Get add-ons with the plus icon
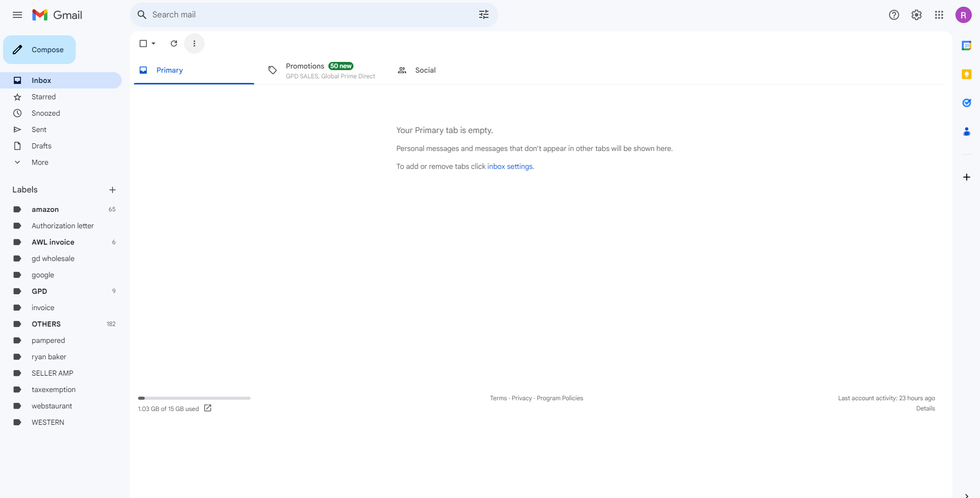The height and width of the screenshot is (498, 980). pyautogui.click(x=967, y=177)
